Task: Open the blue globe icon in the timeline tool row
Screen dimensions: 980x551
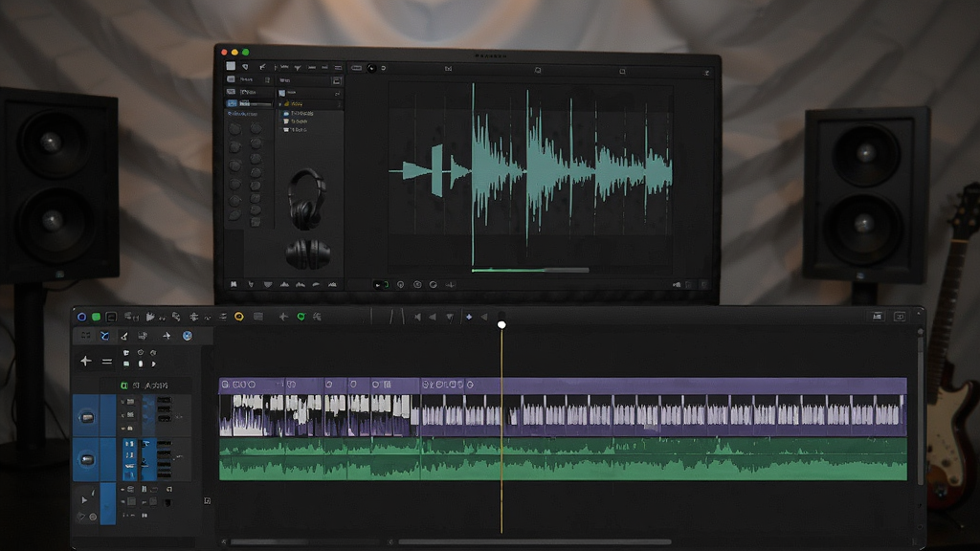Action: 187,336
